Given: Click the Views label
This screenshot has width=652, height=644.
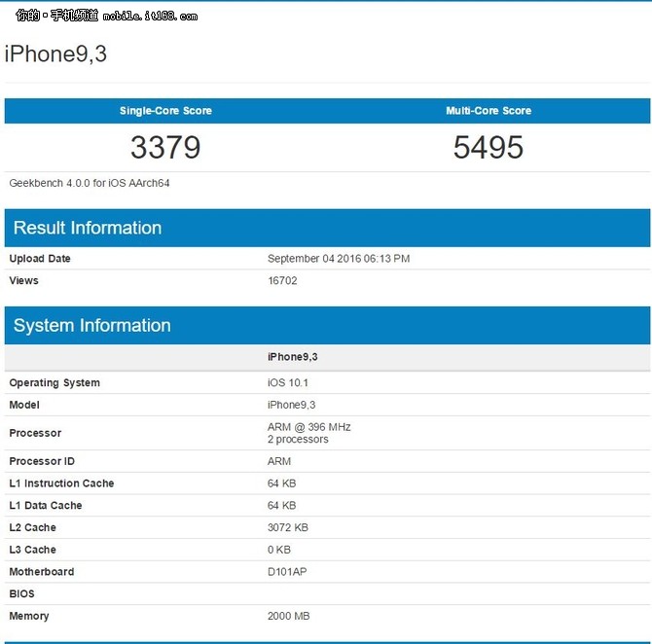Looking at the screenshot, I should point(23,280).
